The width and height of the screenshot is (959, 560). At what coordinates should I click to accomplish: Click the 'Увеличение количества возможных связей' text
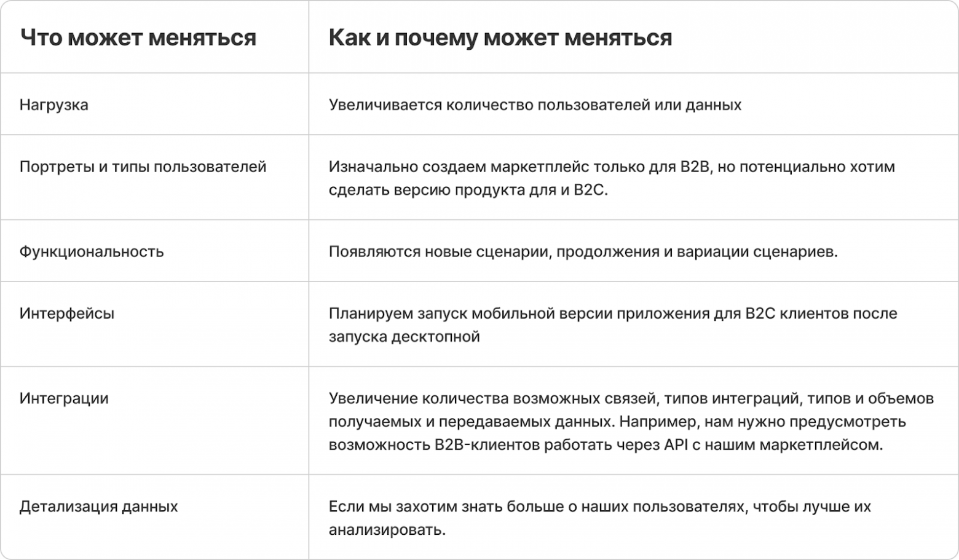(631, 399)
